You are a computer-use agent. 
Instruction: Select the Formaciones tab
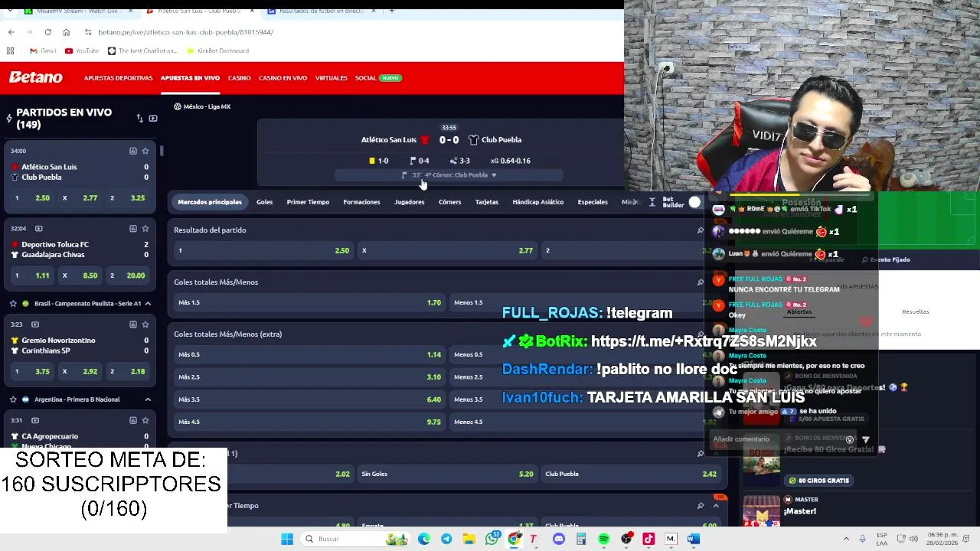coord(361,202)
